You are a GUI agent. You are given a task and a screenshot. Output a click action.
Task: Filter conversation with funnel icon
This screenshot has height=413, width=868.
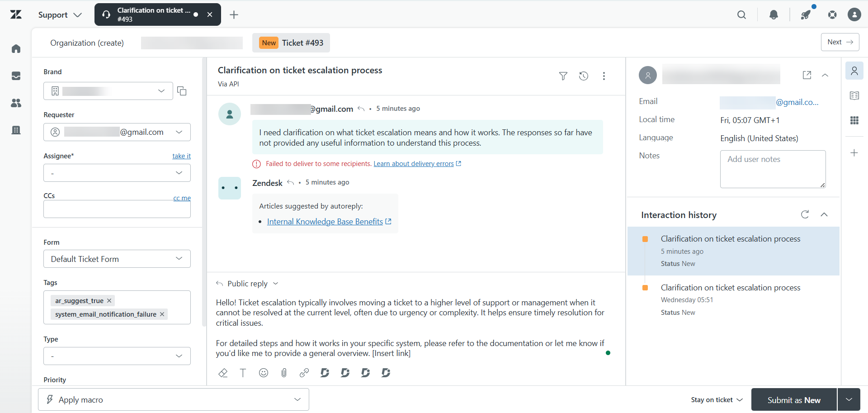[x=563, y=76]
